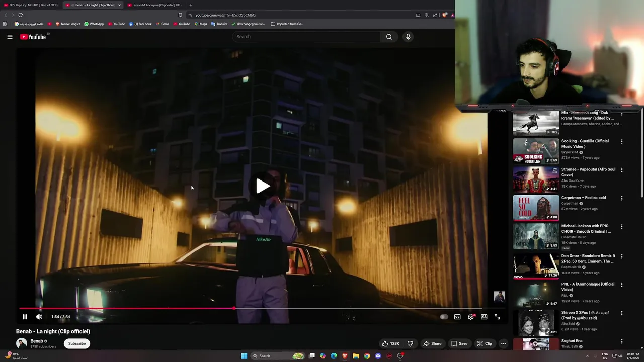Dislike the video with thumbs-down icon
The height and width of the screenshot is (362, 644).
tap(410, 344)
